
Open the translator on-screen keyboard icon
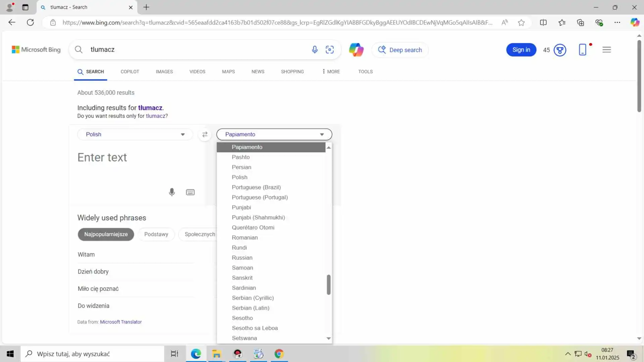click(190, 192)
